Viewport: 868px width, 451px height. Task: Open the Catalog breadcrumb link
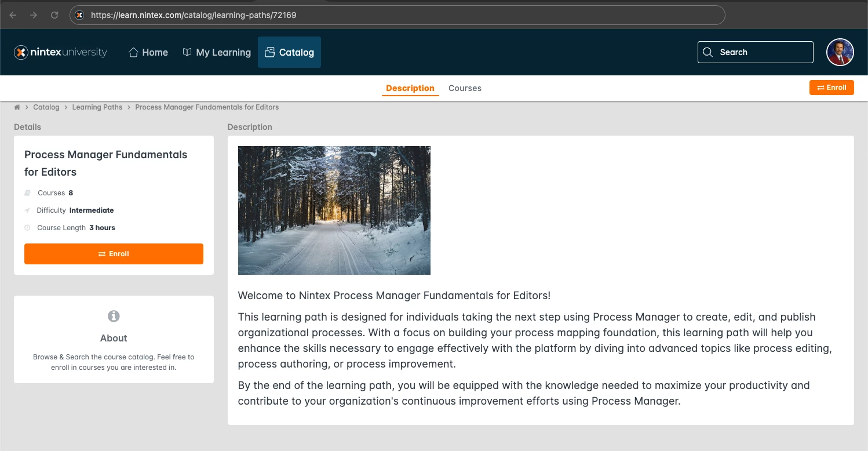(46, 107)
